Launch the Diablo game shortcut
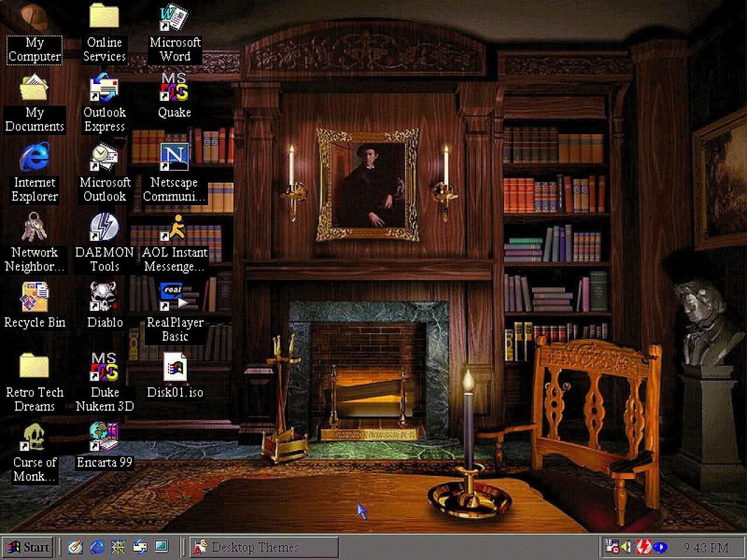This screenshot has height=560, width=747. (x=104, y=306)
